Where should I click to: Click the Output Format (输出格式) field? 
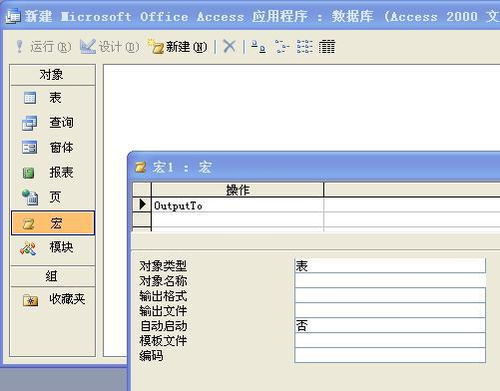[x=390, y=296]
